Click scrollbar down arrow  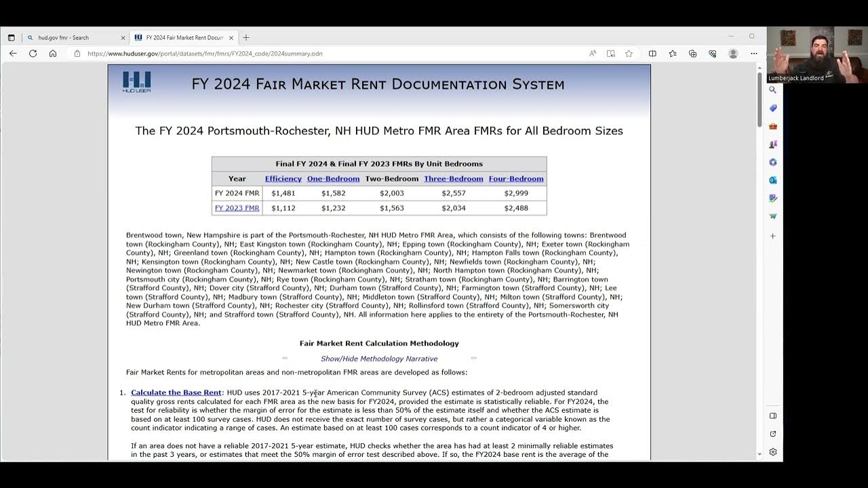[759, 454]
